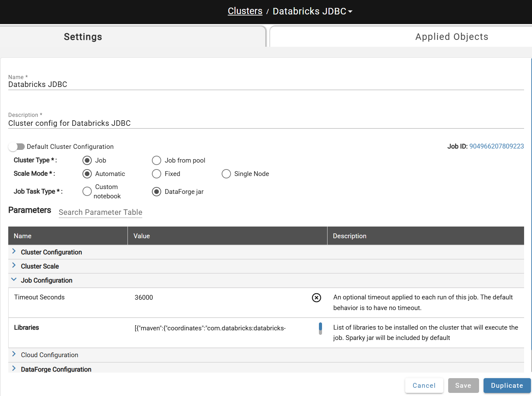Click the Cluster Type label

35,160
